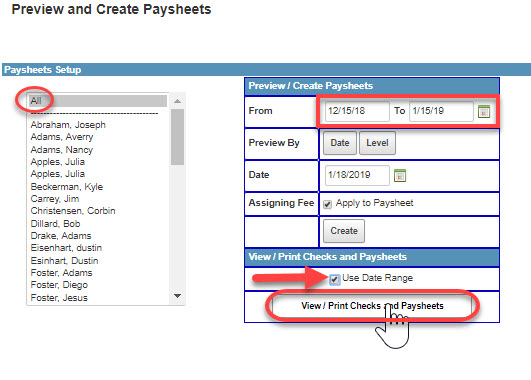This screenshot has height=380, width=531.
Task: Click the Level preview button
Action: pyautogui.click(x=377, y=143)
